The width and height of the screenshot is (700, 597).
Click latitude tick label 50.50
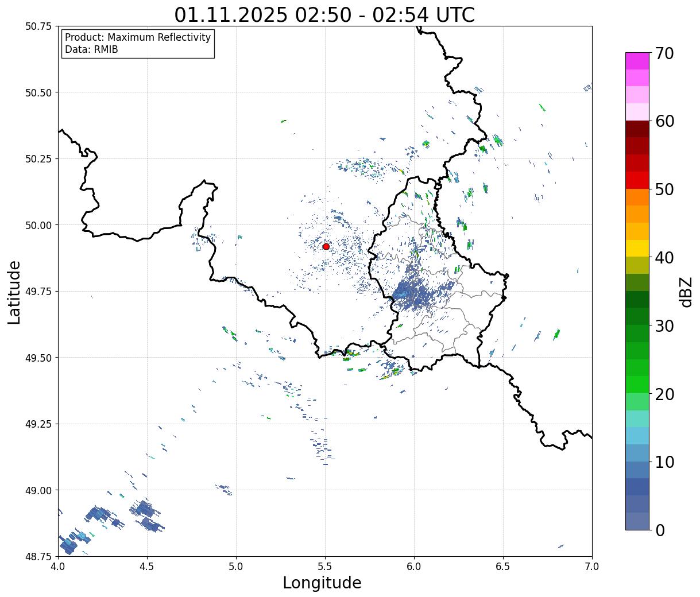pos(38,93)
